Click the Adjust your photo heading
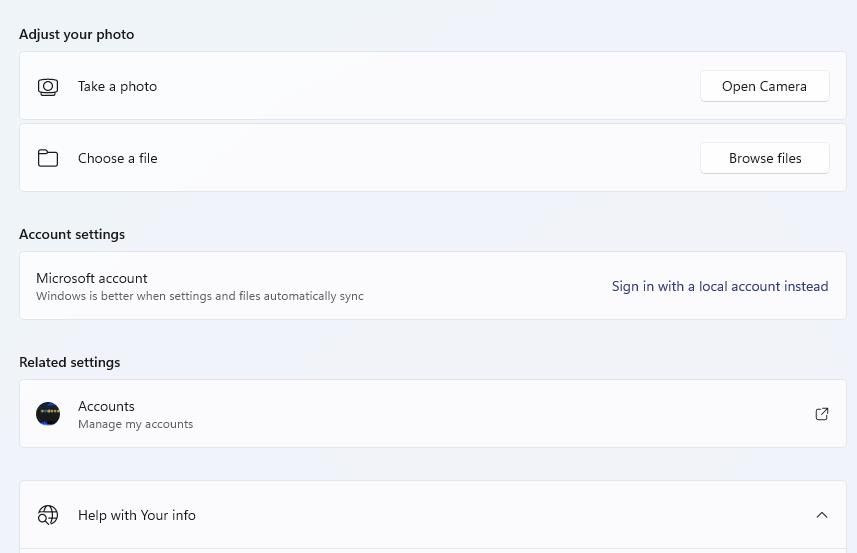The image size is (857, 553). click(x=77, y=34)
